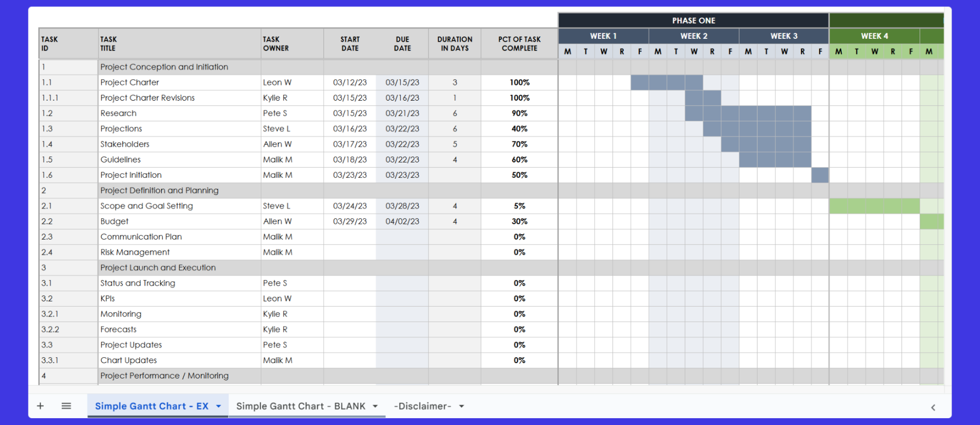Select the 60% complete cell for Guidelines
The width and height of the screenshot is (980, 425).
(520, 159)
